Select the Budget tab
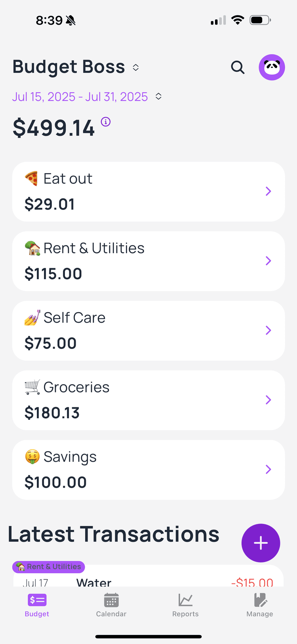Image resolution: width=297 pixels, height=644 pixels. coord(37,605)
